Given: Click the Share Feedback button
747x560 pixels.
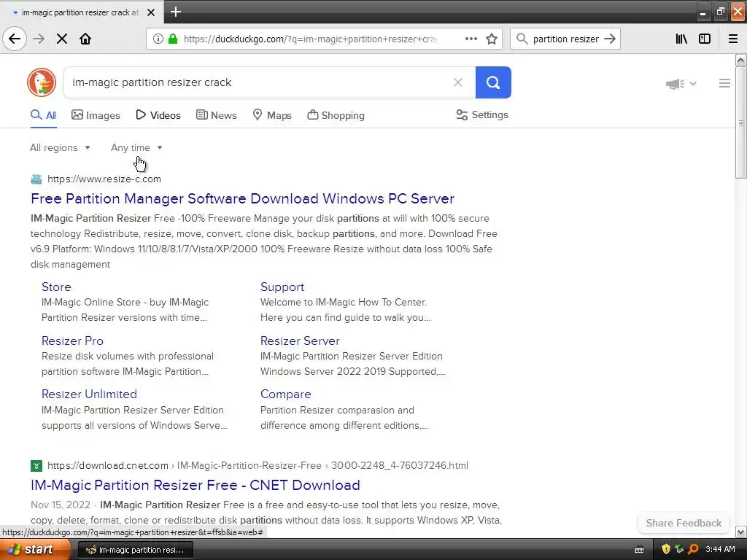Looking at the screenshot, I should (x=684, y=523).
